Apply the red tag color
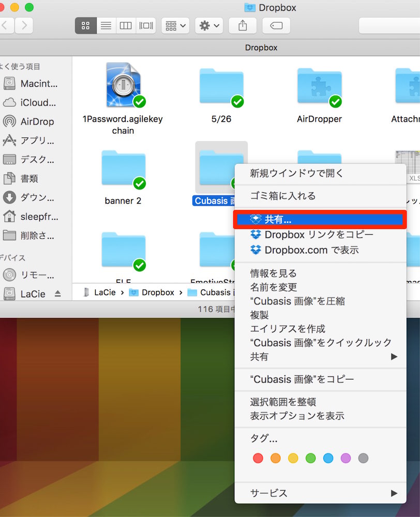 pos(258,458)
